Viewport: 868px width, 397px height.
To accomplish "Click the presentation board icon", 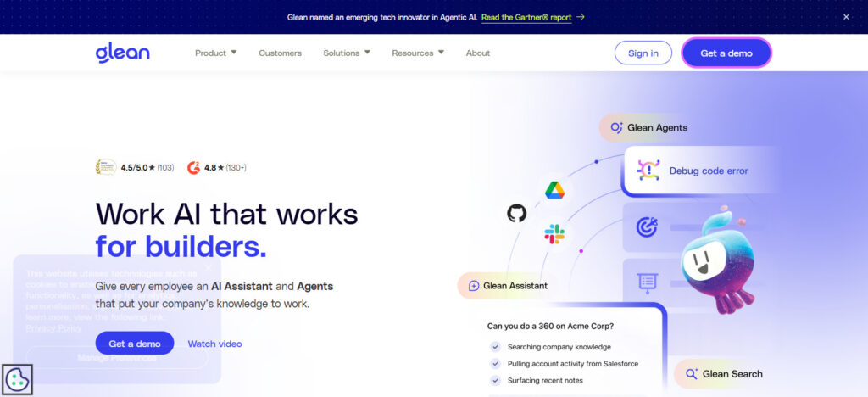I will (646, 282).
